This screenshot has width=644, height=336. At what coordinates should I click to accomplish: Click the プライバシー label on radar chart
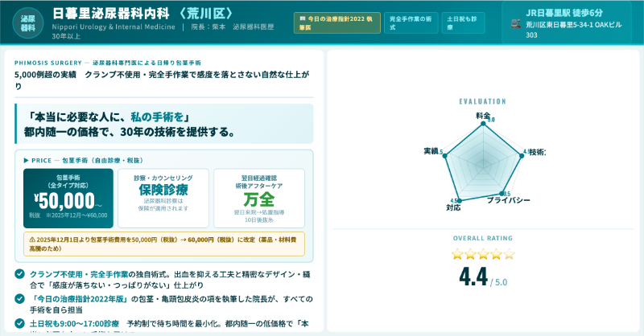pos(508,200)
